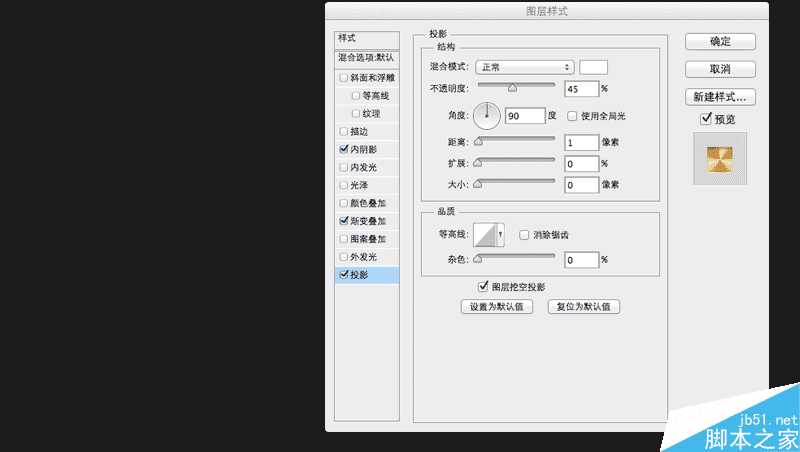Click the angle dial control
Screen dimensions: 800x452
(x=486, y=116)
